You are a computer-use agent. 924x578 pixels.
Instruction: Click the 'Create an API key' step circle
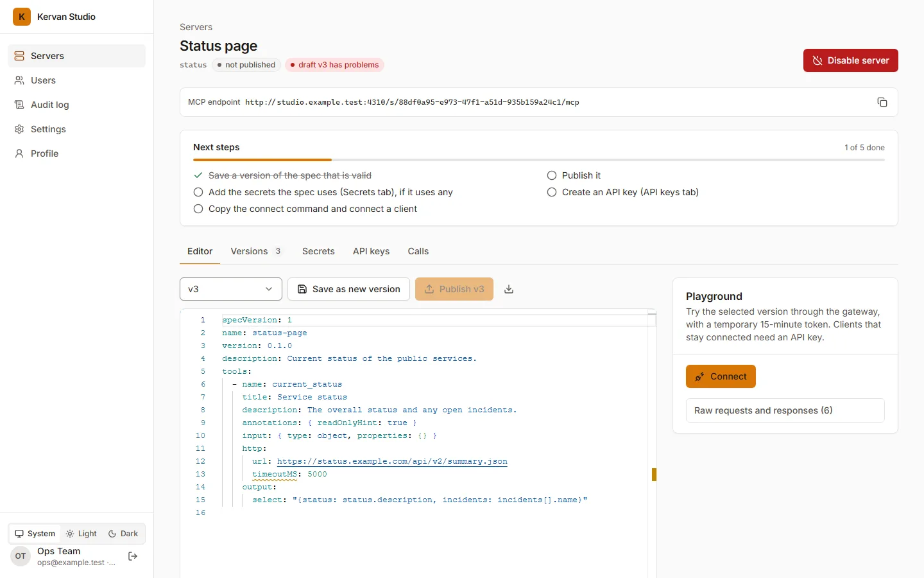tap(552, 192)
